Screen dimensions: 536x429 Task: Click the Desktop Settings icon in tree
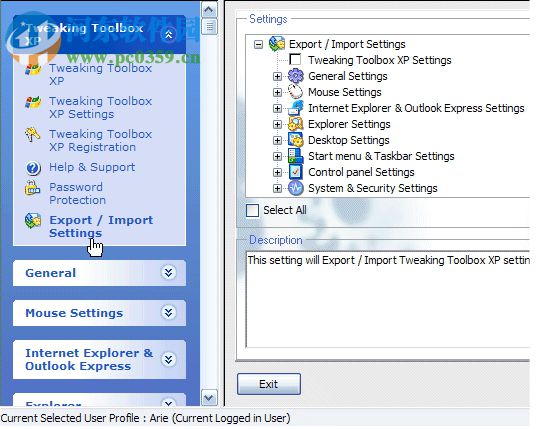coord(296,140)
